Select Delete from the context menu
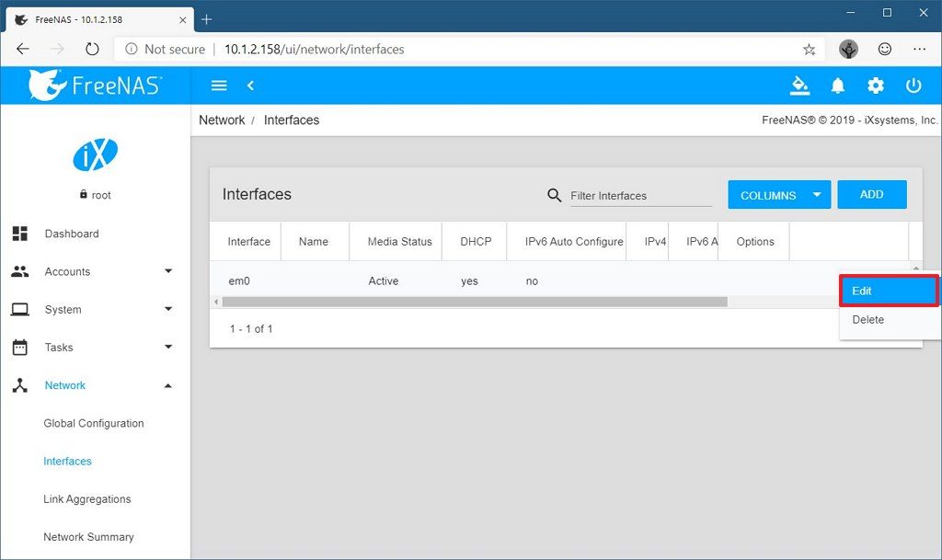The image size is (942, 560). [868, 320]
